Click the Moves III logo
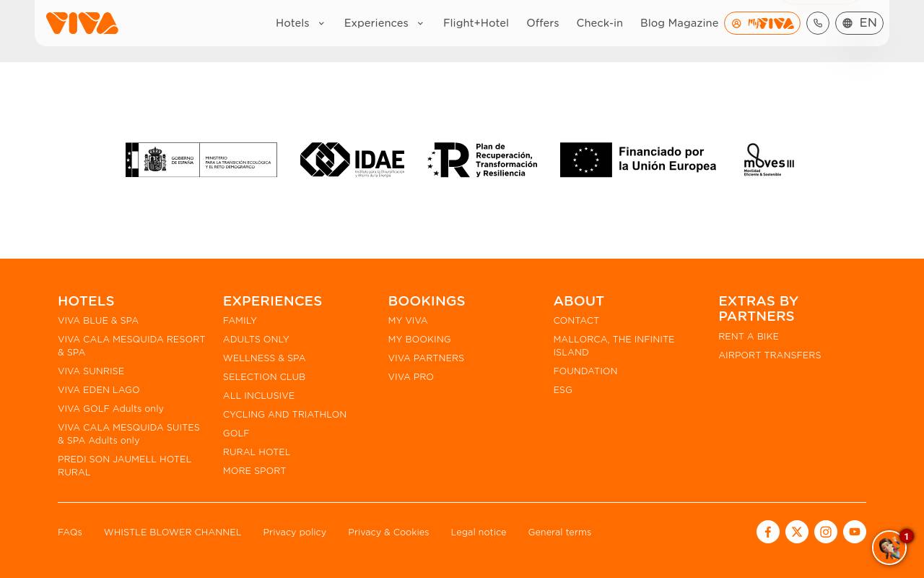924x578 pixels. pos(769,160)
